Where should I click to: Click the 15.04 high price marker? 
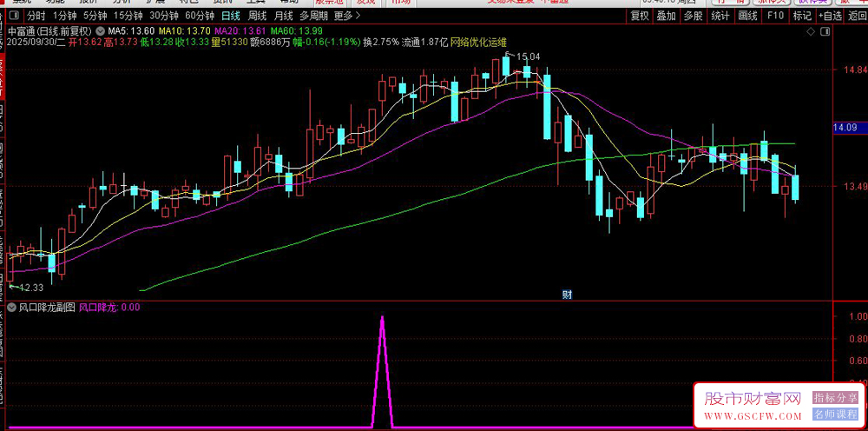tap(528, 56)
